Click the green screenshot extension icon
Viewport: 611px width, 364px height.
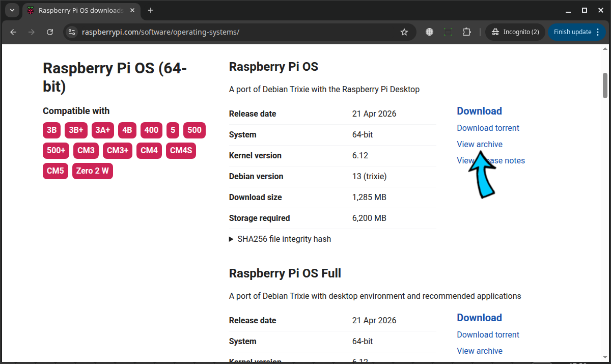pyautogui.click(x=448, y=32)
